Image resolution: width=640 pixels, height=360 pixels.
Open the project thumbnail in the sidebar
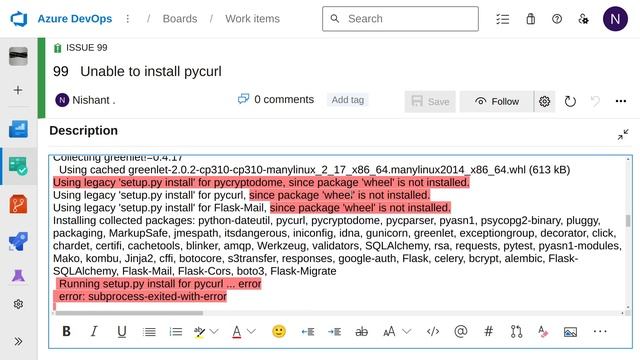pyautogui.click(x=18, y=56)
